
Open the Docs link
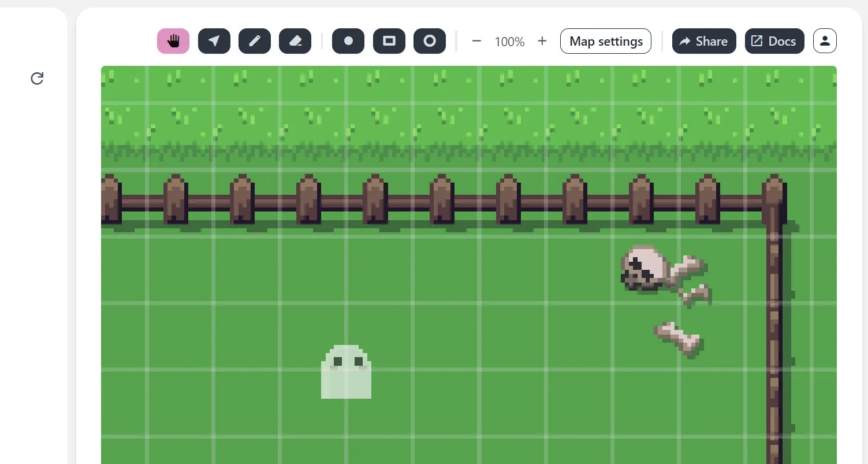point(774,41)
